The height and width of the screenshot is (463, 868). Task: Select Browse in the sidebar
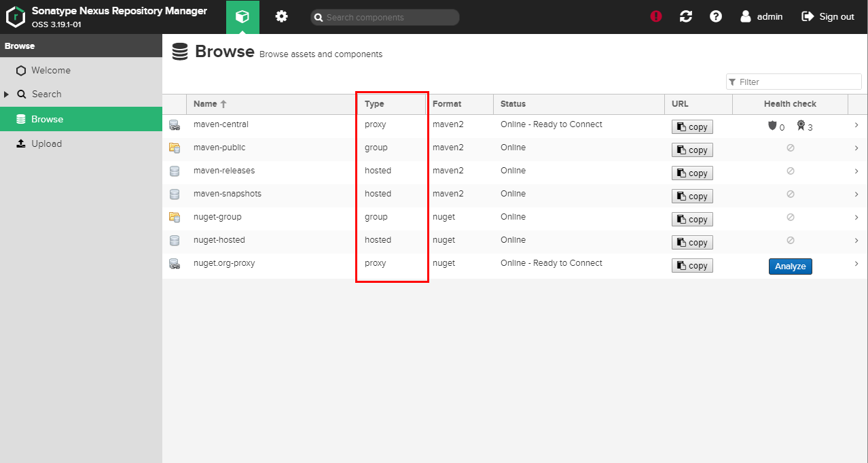pos(81,119)
